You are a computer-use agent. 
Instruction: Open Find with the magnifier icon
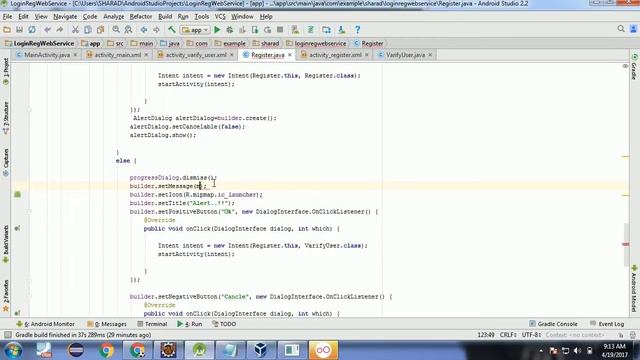pyautogui.click(x=116, y=29)
